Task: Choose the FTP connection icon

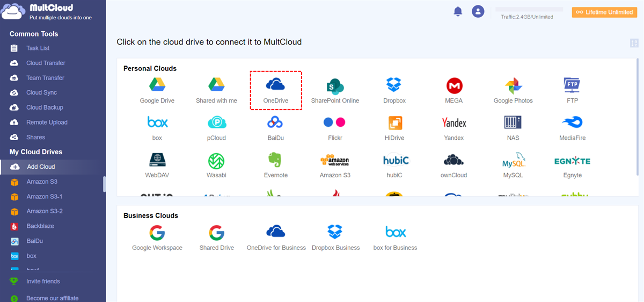Action: [x=572, y=90]
